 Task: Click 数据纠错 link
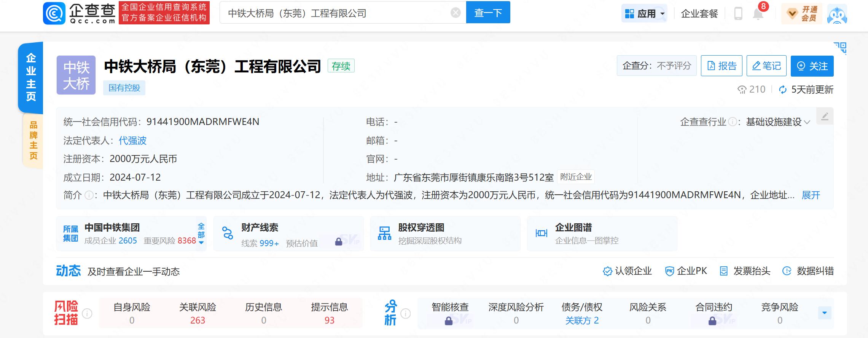[808, 271]
